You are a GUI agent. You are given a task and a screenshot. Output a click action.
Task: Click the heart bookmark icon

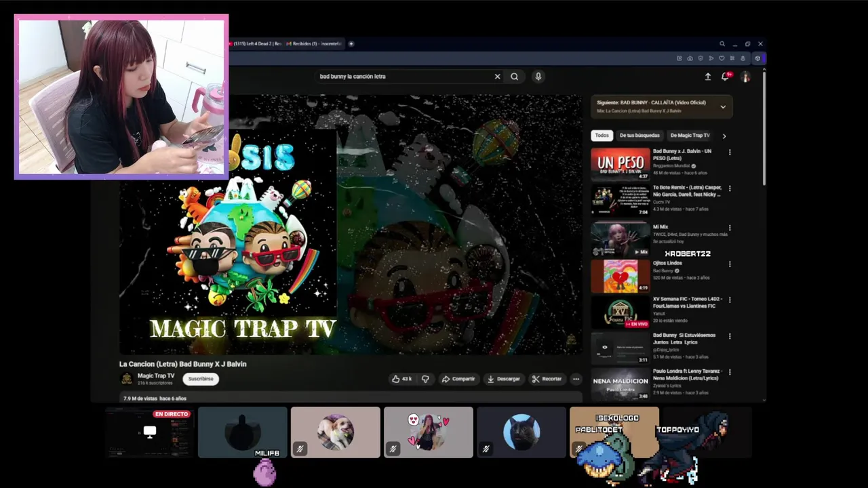click(722, 59)
